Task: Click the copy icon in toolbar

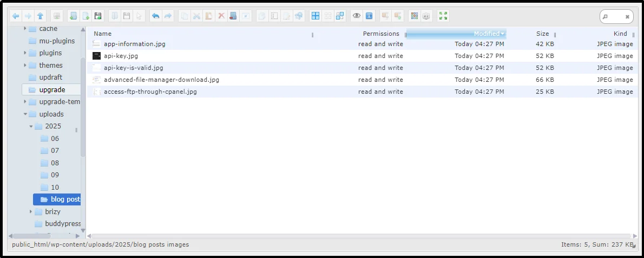Action: (x=185, y=16)
